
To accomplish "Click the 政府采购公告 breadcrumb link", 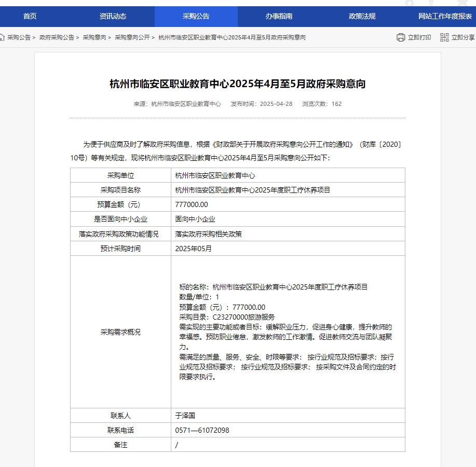I will 57,37.
